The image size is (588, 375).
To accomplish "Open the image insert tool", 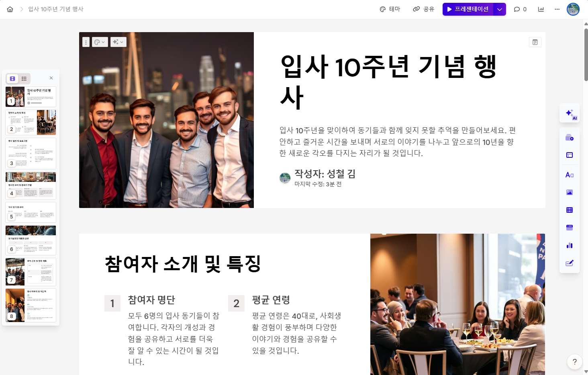I will coord(570,192).
